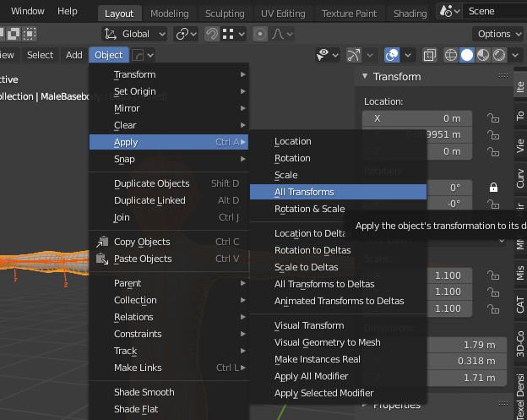Switch to the UV Editing tab

[x=283, y=14]
